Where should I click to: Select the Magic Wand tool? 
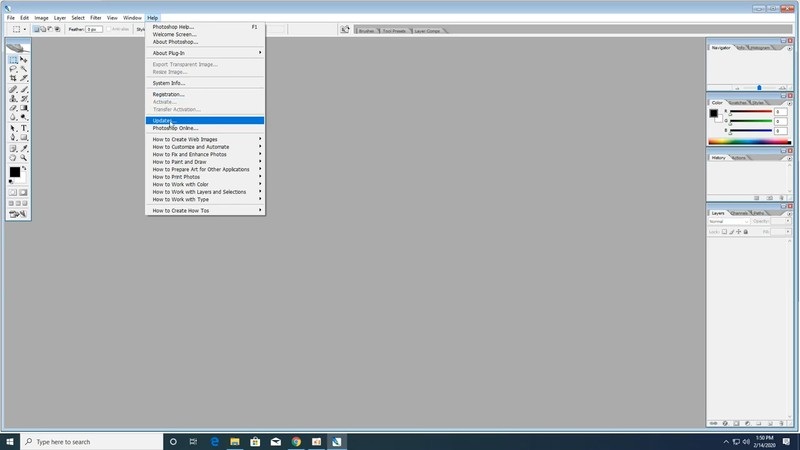[x=24, y=69]
